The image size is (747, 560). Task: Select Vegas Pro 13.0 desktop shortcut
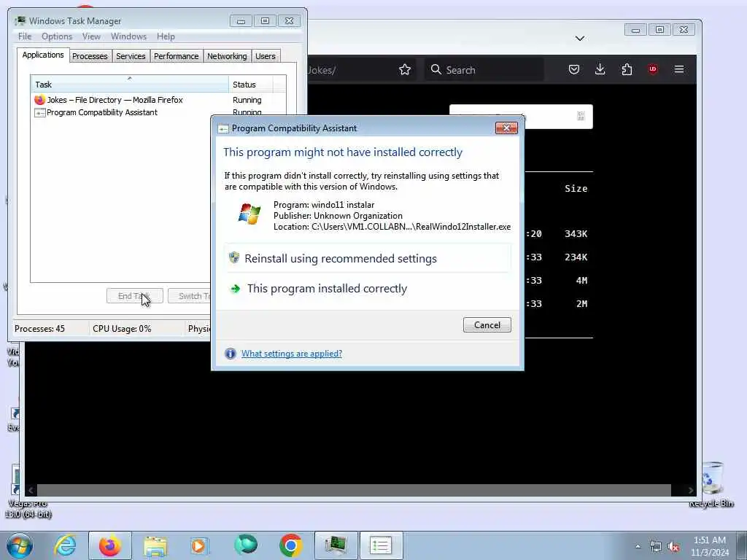pyautogui.click(x=28, y=491)
